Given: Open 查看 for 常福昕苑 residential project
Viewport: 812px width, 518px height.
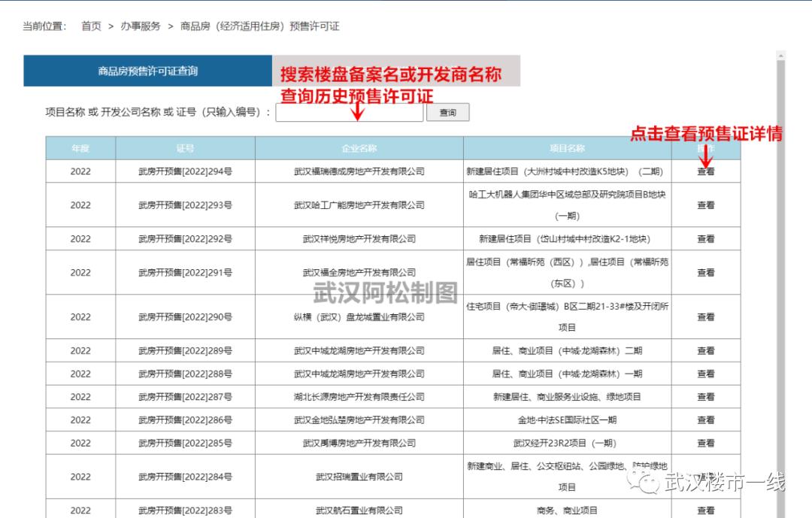Looking at the screenshot, I should [x=705, y=272].
